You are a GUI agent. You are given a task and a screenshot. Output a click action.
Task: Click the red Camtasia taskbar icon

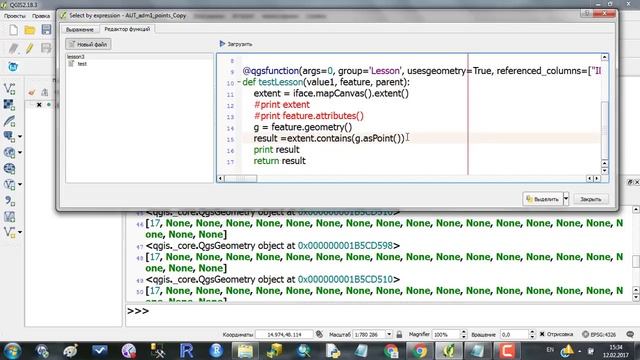(x=507, y=351)
